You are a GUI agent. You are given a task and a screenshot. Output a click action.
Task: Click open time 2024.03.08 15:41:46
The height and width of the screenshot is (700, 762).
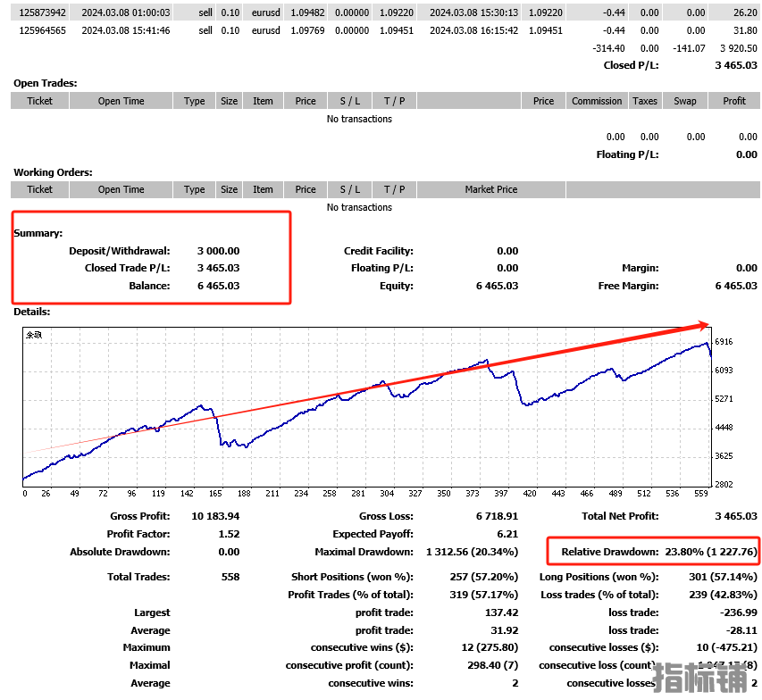[x=126, y=30]
